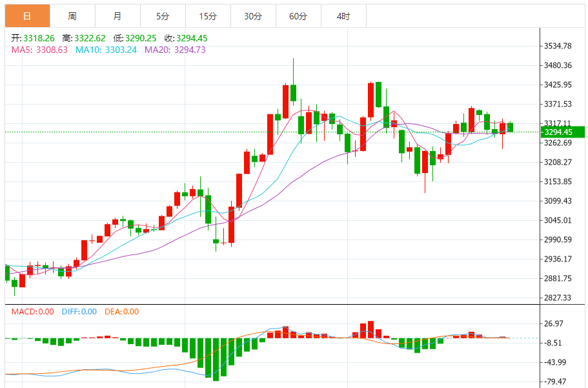
Task: Click the MA10 value 3303.24
Action: 121,50
